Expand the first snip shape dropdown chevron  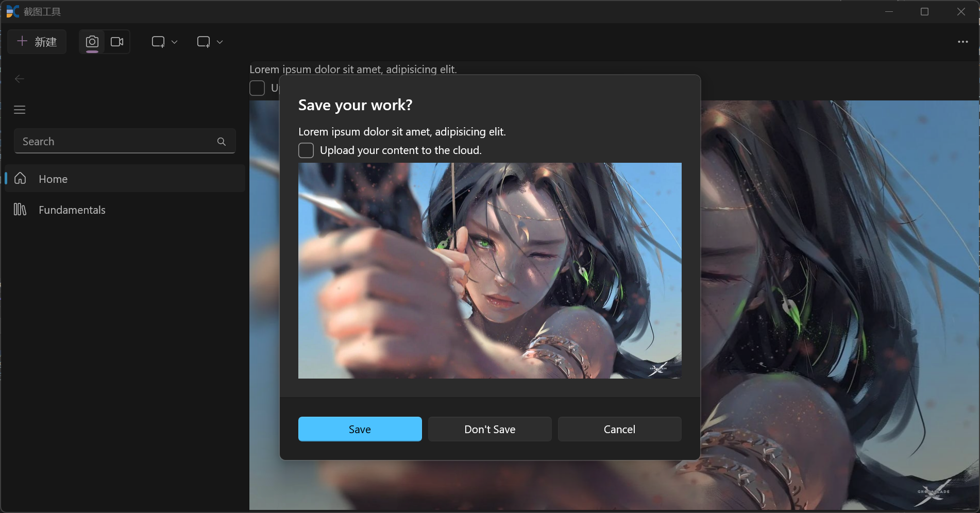click(174, 42)
